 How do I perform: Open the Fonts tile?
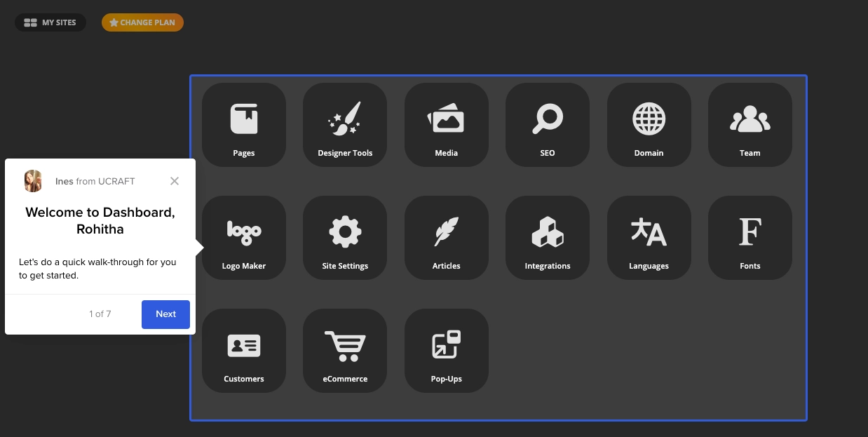(750, 238)
